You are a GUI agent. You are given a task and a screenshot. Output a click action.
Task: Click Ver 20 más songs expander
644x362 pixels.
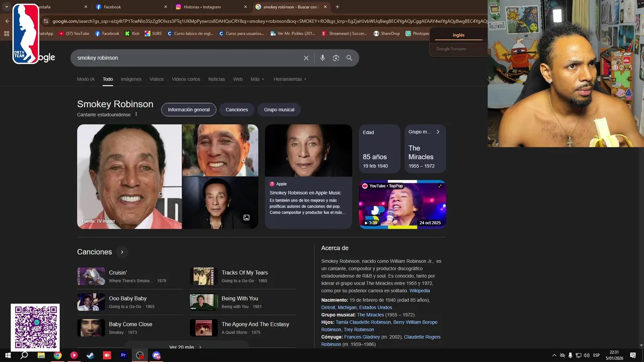[186, 347]
